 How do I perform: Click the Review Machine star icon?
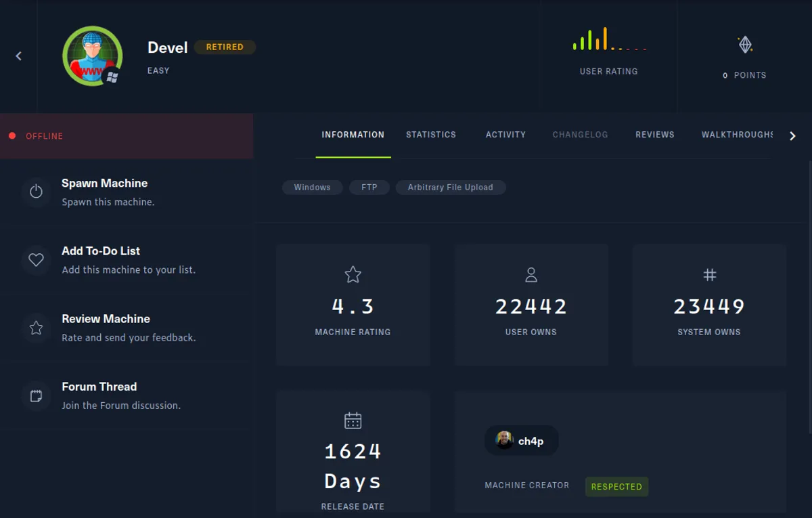36,328
